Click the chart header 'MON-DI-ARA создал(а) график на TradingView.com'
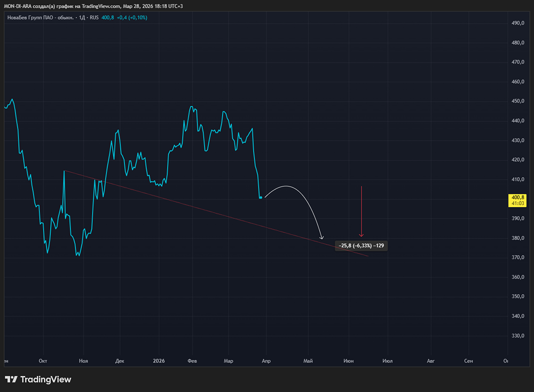 [x=62, y=6]
